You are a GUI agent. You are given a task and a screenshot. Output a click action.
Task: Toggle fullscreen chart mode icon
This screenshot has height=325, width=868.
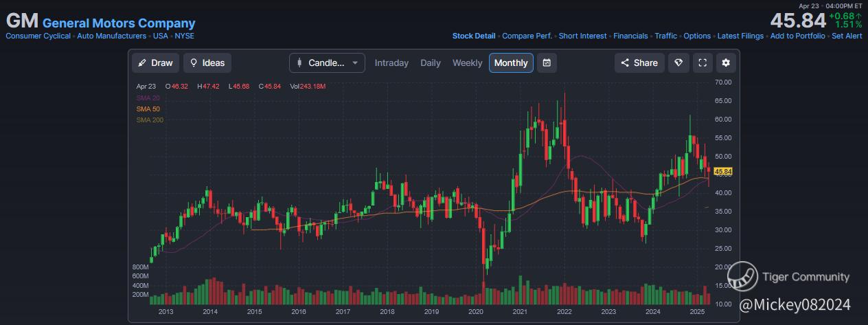tap(703, 63)
